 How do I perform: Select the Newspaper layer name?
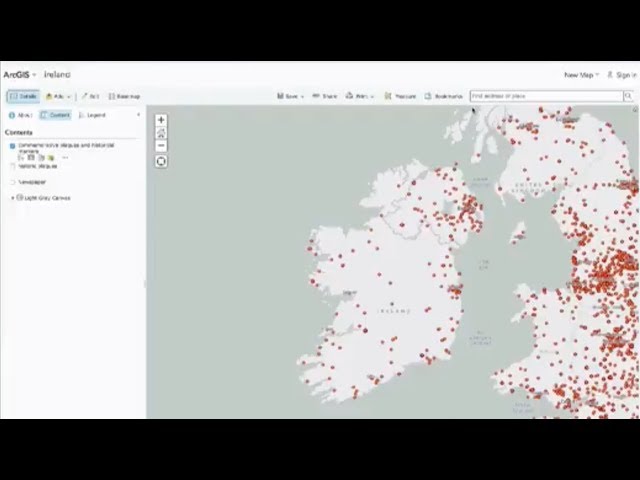(x=32, y=182)
